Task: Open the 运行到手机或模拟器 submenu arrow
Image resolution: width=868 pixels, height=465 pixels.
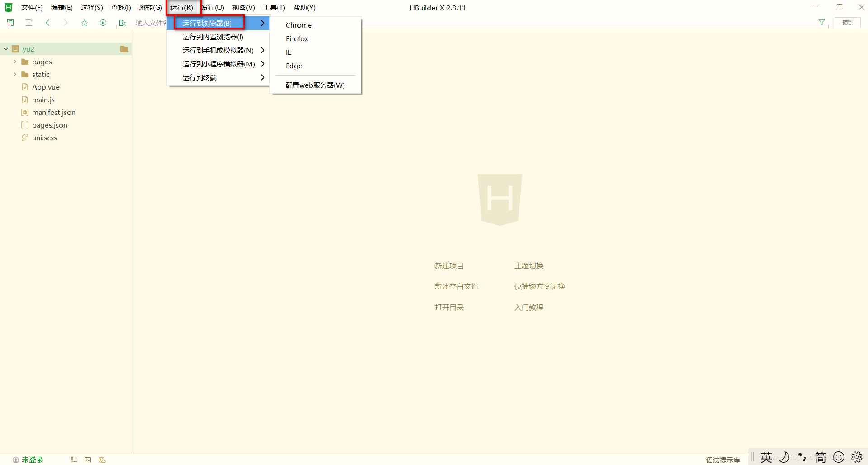Action: click(263, 50)
